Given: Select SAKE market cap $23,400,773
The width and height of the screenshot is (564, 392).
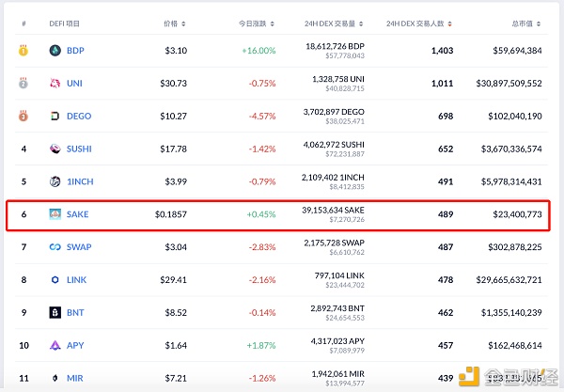Looking at the screenshot, I should tap(517, 214).
